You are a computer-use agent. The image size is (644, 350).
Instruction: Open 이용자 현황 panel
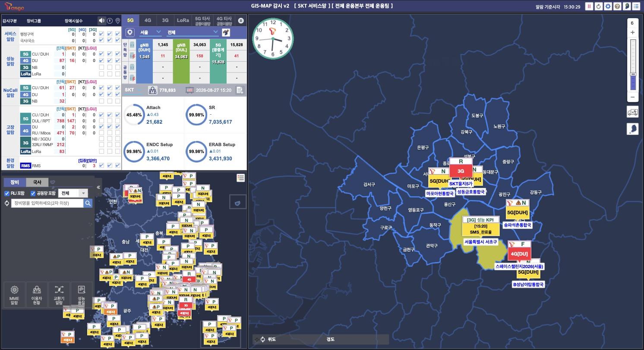coord(37,294)
